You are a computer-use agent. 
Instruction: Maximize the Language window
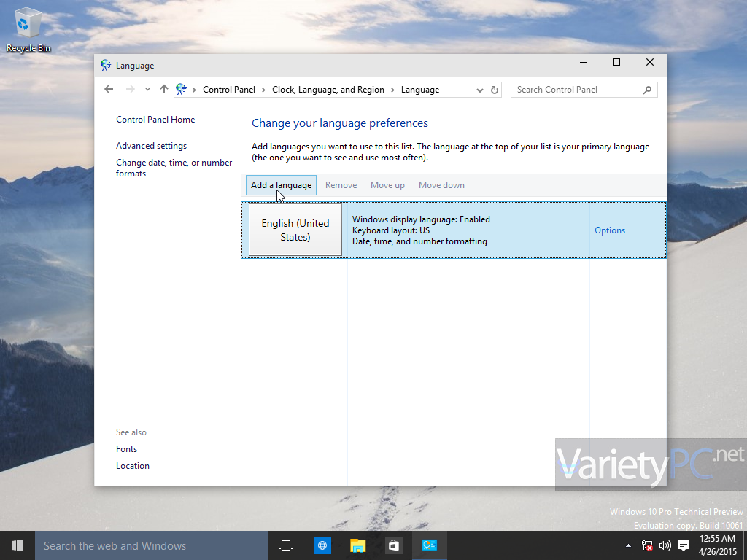pos(616,63)
